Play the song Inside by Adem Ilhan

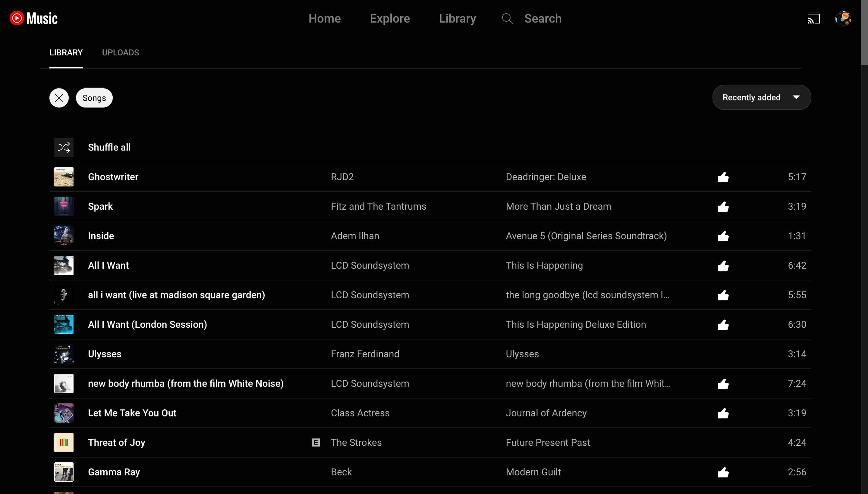click(101, 236)
